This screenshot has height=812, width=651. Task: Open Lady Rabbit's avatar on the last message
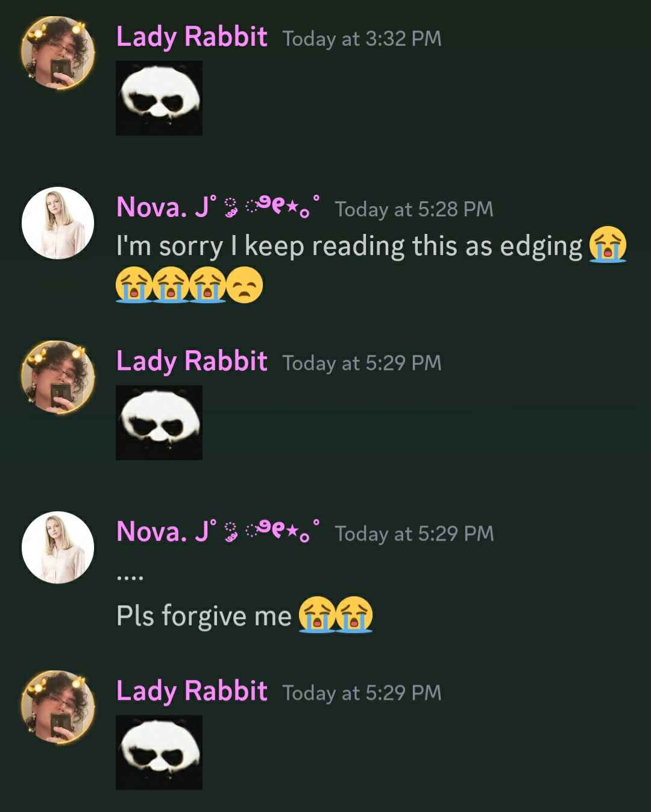[x=58, y=707]
